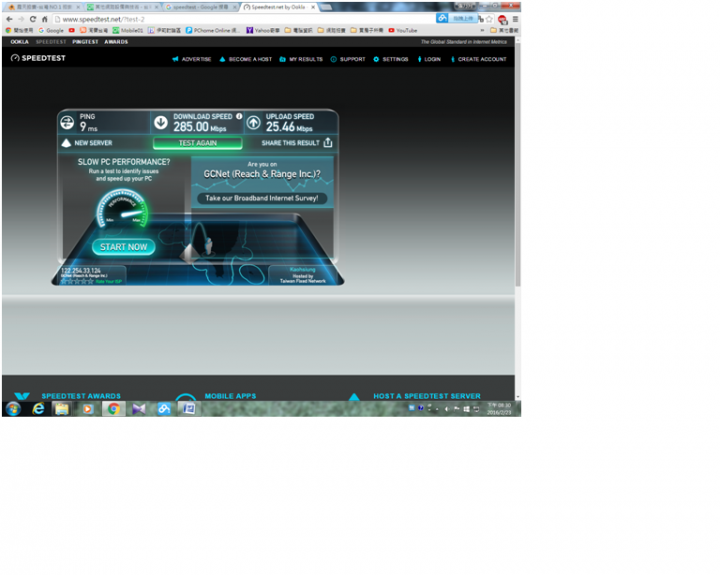The width and height of the screenshot is (720, 575).
Task: Open media player from taskbar
Action: coord(88,408)
